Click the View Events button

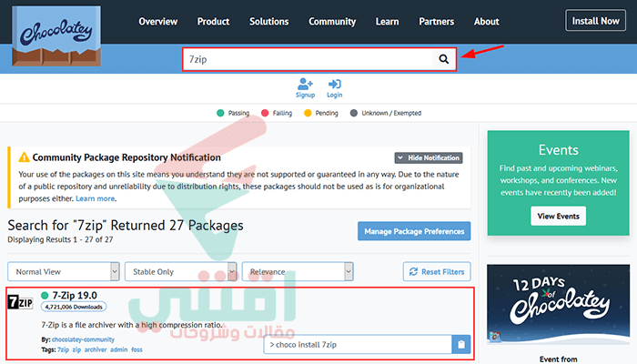coord(558,217)
